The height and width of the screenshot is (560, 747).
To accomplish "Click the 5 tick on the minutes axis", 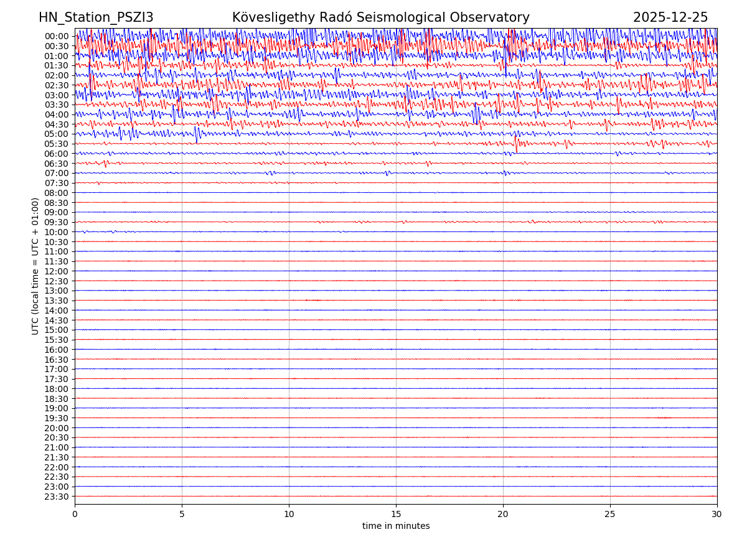I will 182,514.
